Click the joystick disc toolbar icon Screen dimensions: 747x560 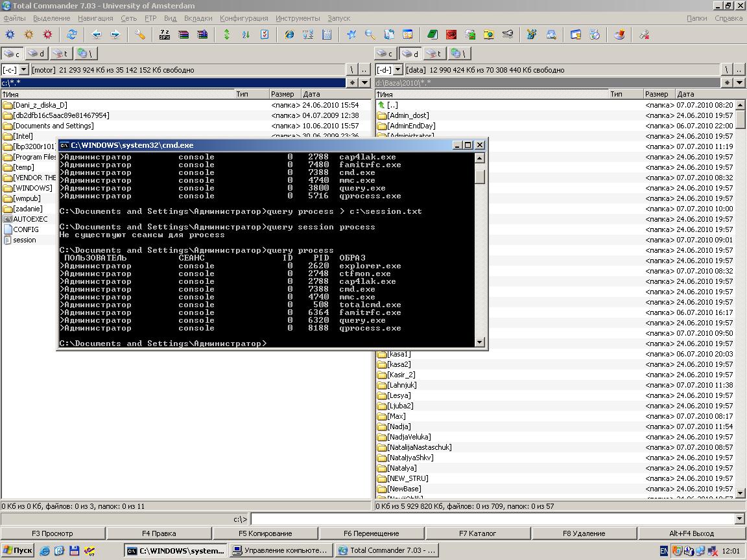(x=619, y=34)
